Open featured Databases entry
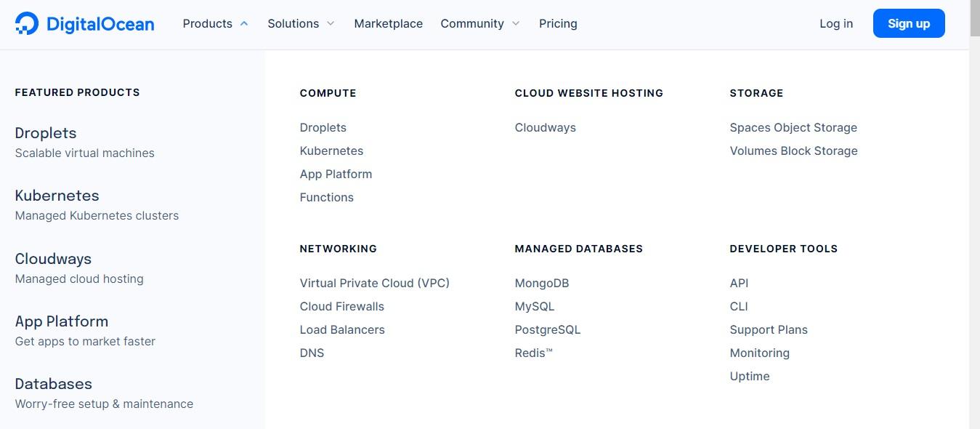Screen dimensions: 980x429 104,393
